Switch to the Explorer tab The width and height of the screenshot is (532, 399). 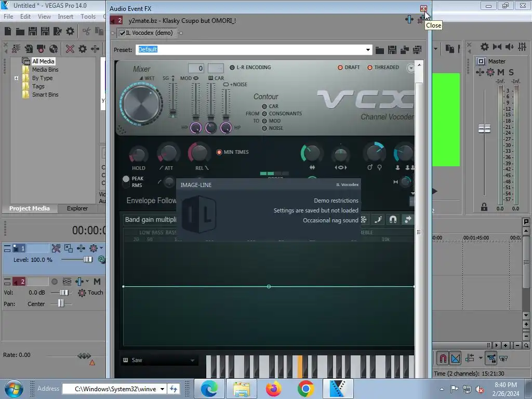point(77,208)
